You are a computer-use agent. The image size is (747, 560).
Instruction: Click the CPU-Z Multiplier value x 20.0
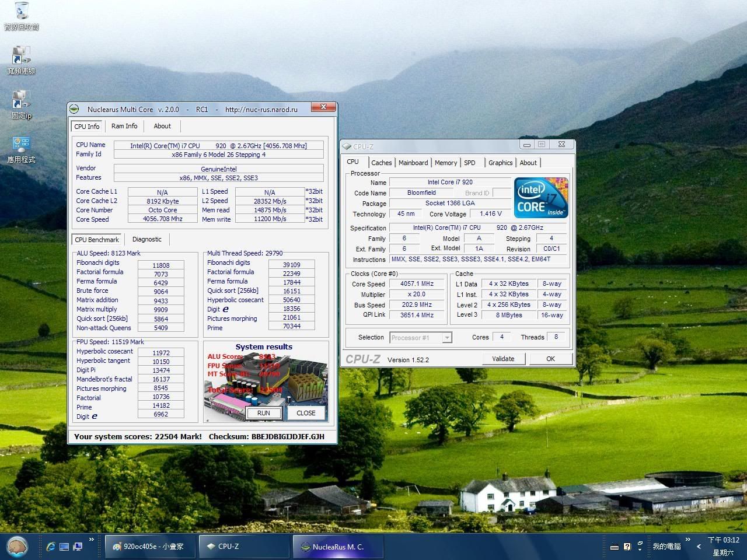pyautogui.click(x=417, y=294)
